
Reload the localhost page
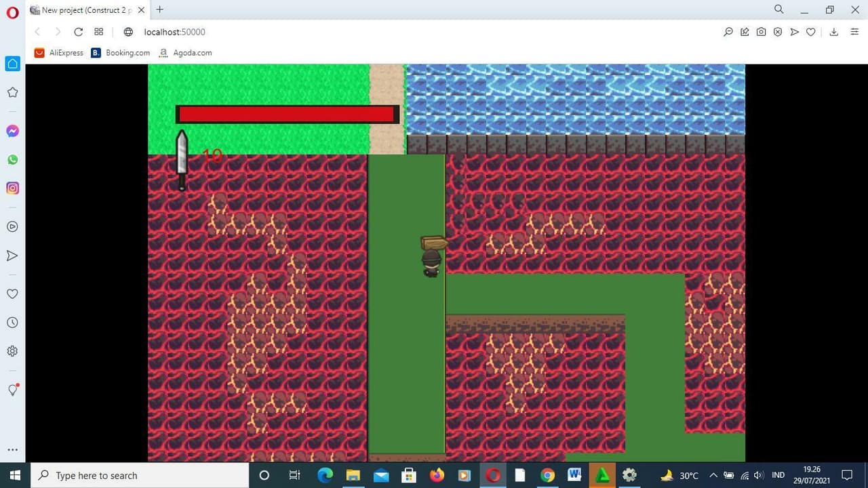78,32
